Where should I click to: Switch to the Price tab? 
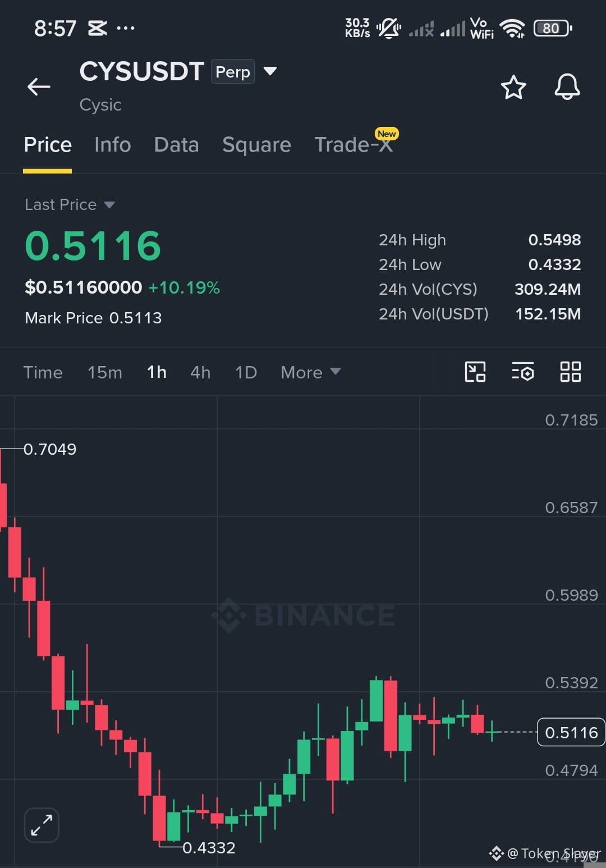pos(48,145)
